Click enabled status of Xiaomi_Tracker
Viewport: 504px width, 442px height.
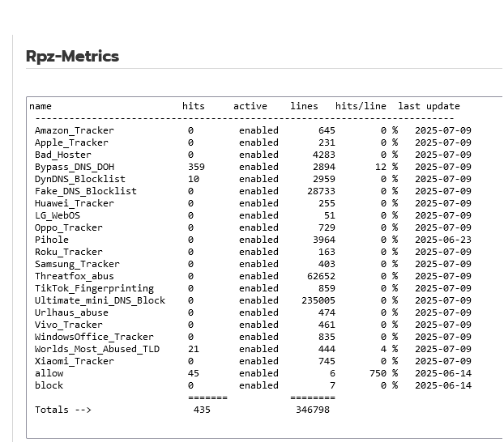click(258, 361)
